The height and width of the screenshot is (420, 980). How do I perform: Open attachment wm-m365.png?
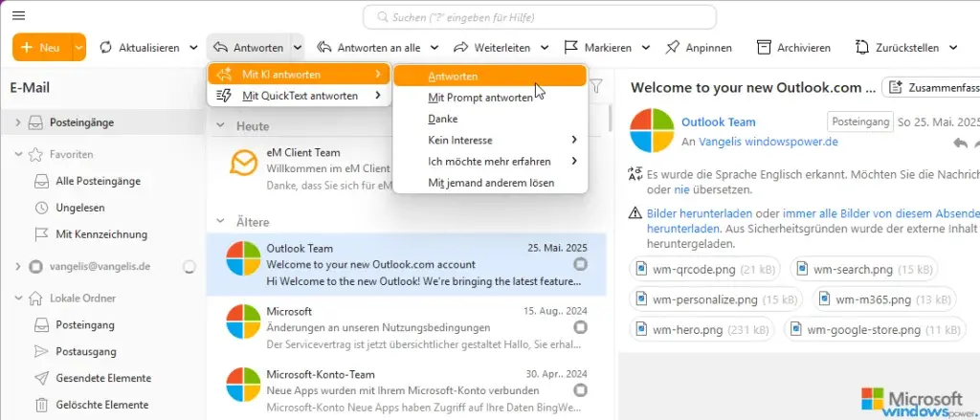pyautogui.click(x=883, y=299)
